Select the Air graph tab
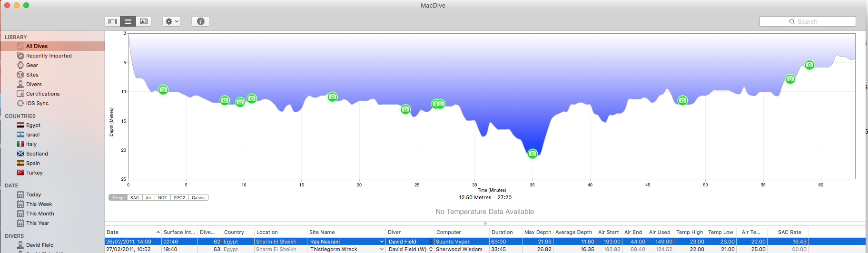Viewport: 868px width, 253px height. point(148,198)
